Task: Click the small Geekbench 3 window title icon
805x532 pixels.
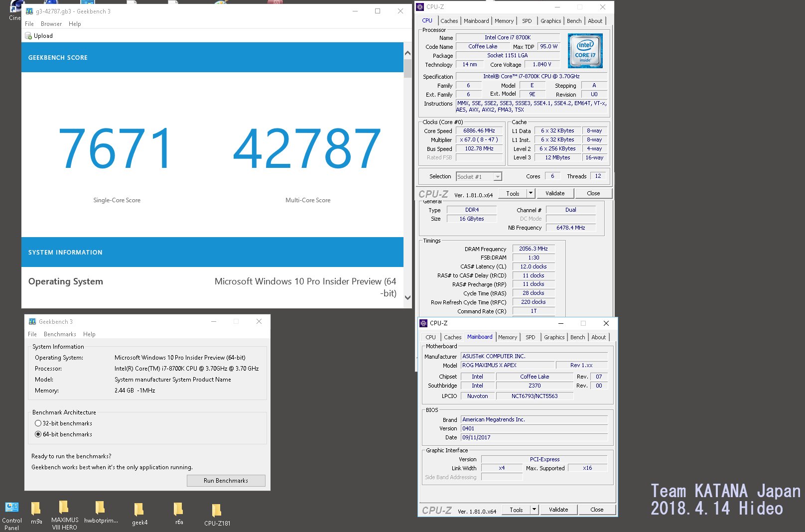Action: coord(32,322)
